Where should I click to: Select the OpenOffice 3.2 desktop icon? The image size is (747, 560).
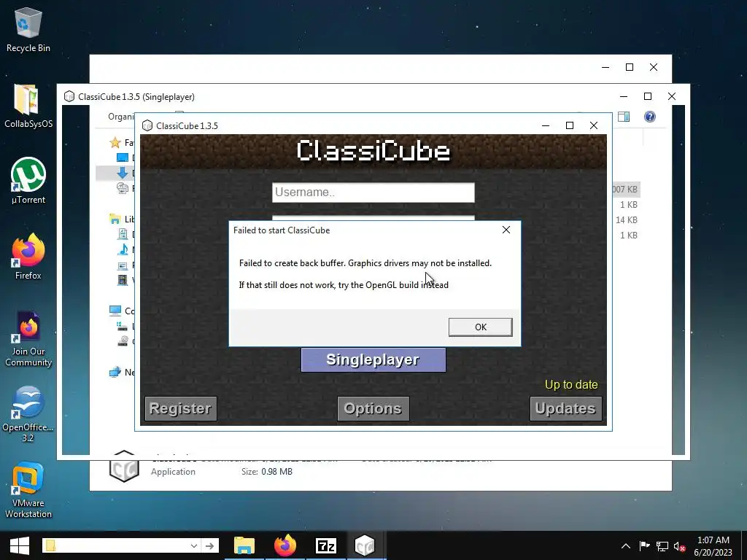[x=28, y=414]
